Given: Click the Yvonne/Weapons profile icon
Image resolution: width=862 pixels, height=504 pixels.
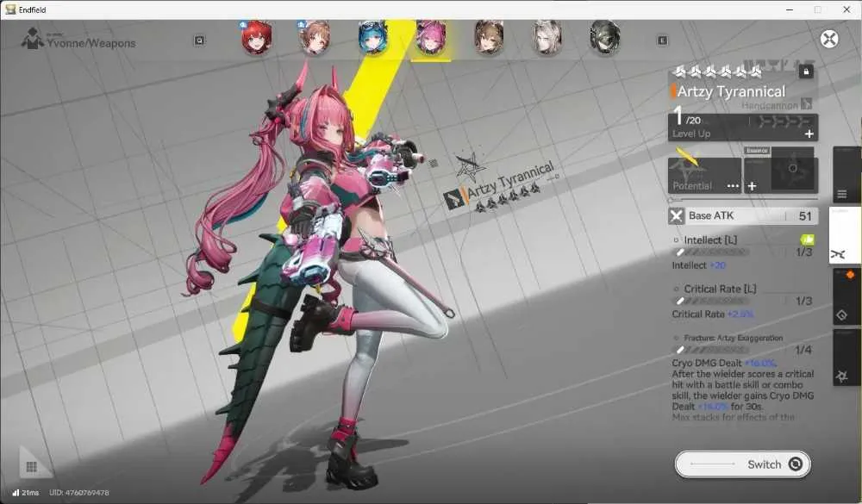Looking at the screenshot, I should (32, 39).
